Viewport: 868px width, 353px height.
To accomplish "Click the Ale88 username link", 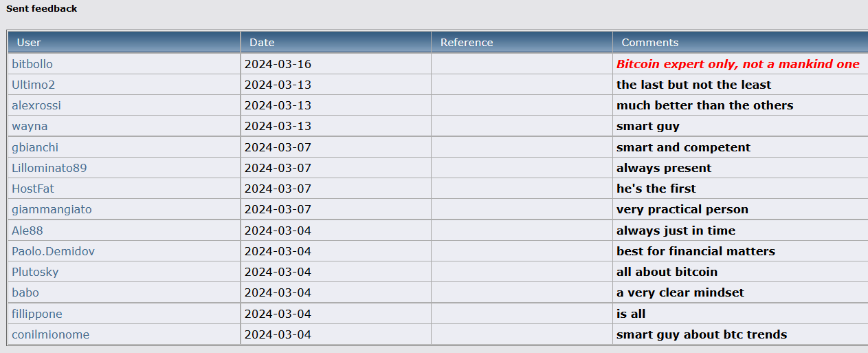I will tap(27, 231).
